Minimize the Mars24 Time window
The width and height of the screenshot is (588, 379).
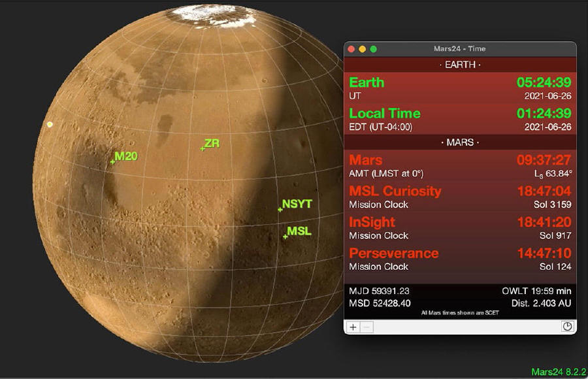(x=363, y=49)
